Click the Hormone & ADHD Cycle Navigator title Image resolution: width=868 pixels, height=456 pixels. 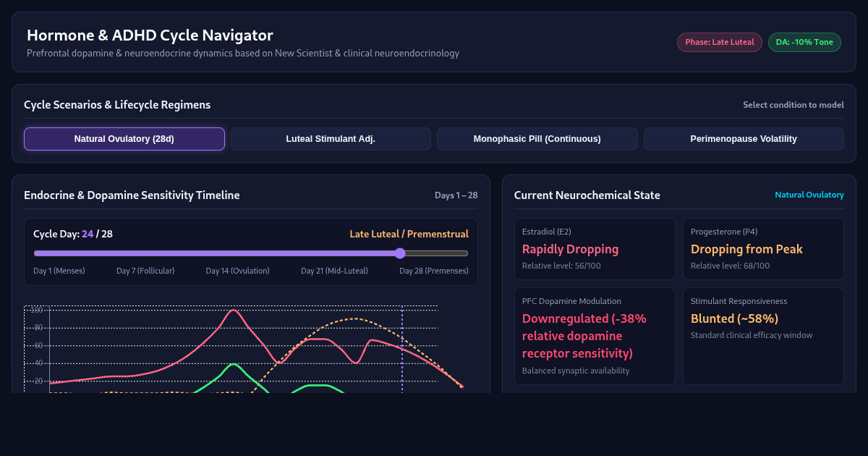click(x=150, y=35)
